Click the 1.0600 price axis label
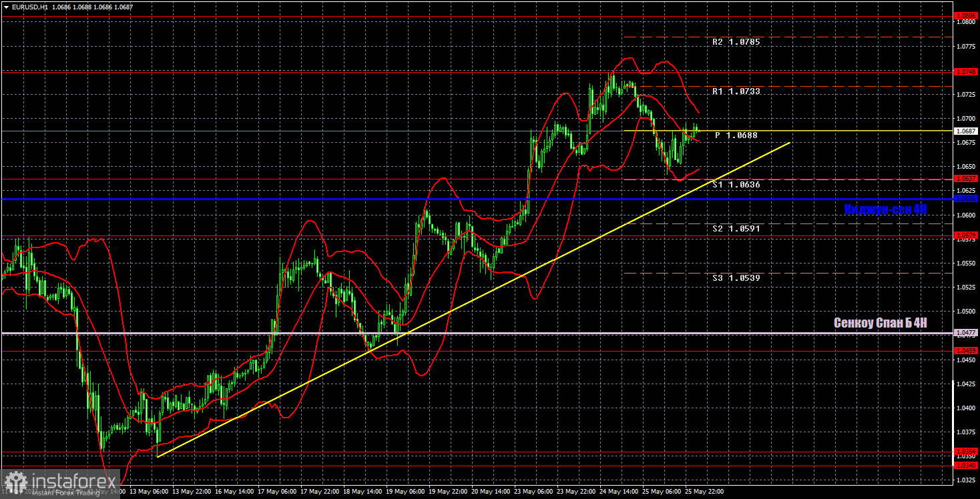Viewport: 980px width, 499px height. pos(966,215)
